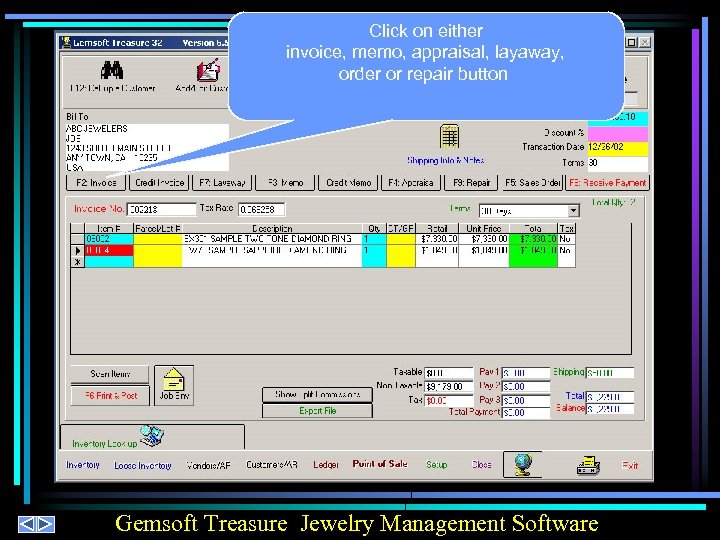
Task: Click the F5: Sales Order button
Action: 533,183
